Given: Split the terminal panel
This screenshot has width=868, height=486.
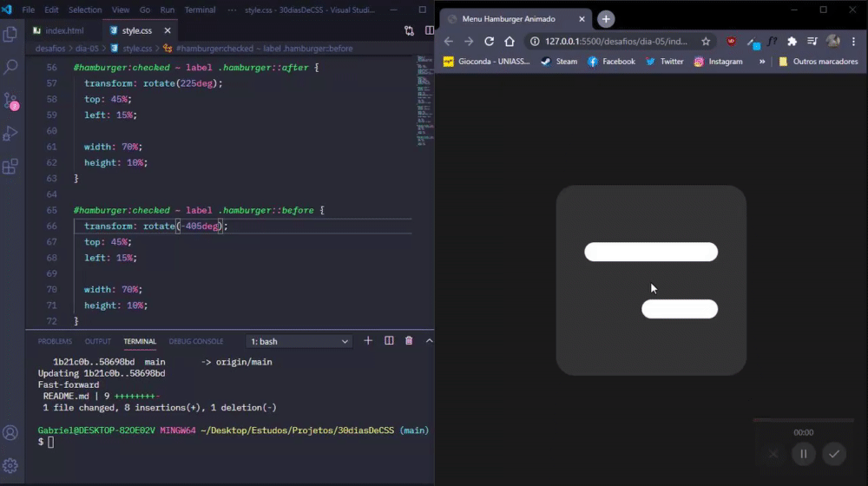Looking at the screenshot, I should pos(389,341).
